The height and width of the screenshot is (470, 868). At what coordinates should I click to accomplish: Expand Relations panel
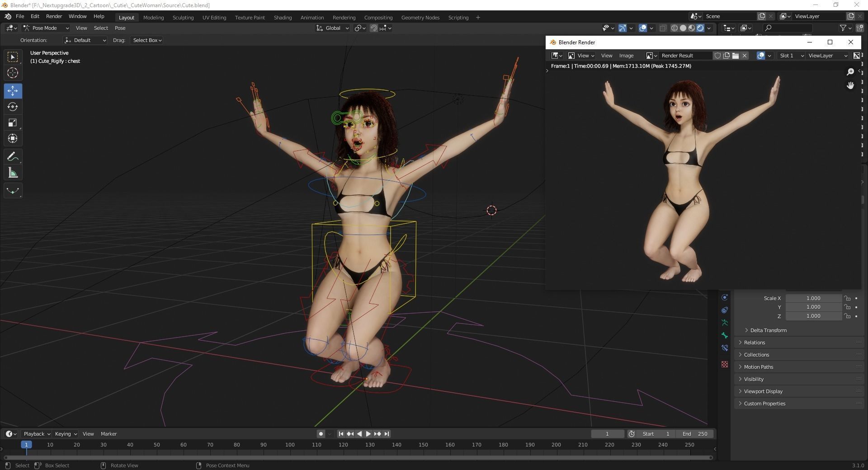[x=799, y=343]
